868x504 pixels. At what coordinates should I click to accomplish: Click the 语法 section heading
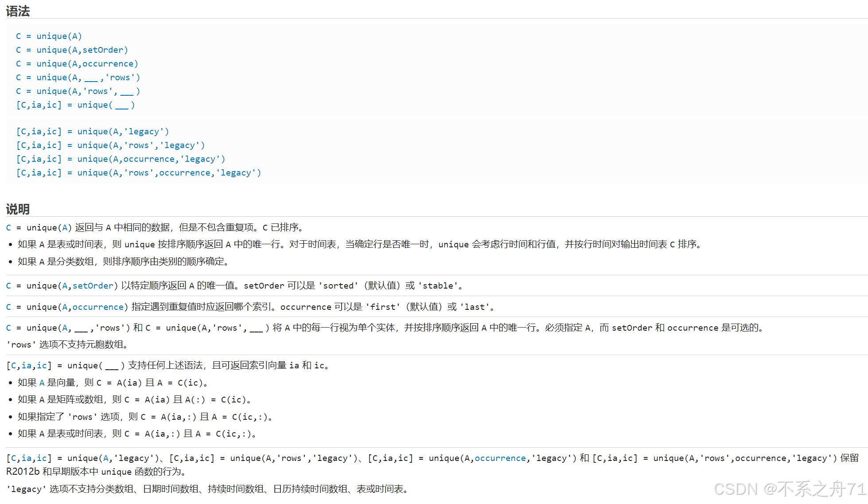pyautogui.click(x=18, y=11)
